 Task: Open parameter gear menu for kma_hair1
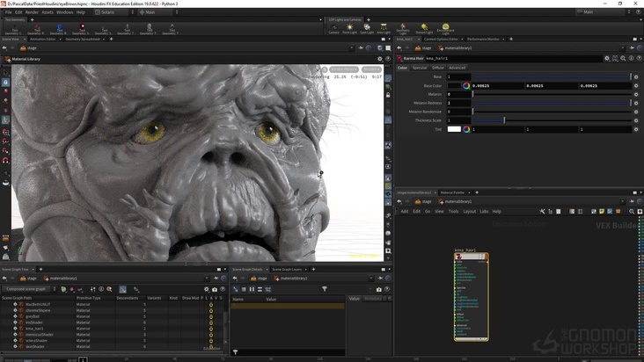(607, 59)
